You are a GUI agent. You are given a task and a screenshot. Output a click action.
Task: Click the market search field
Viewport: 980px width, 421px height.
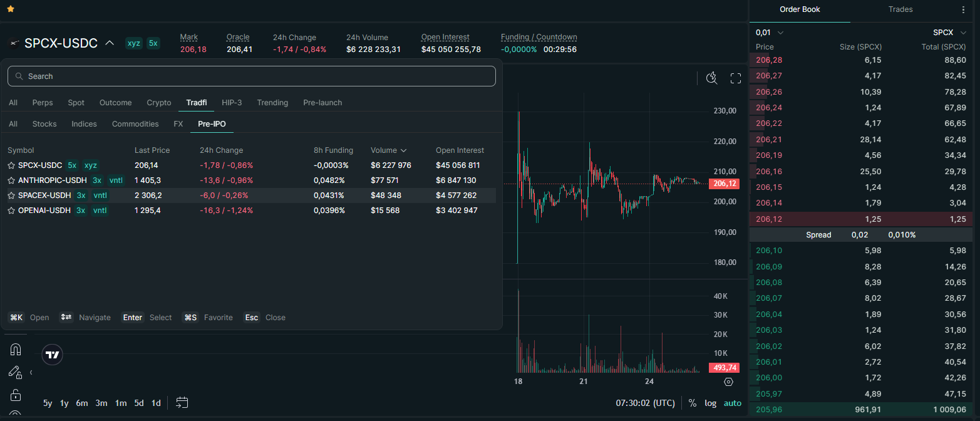tap(252, 76)
